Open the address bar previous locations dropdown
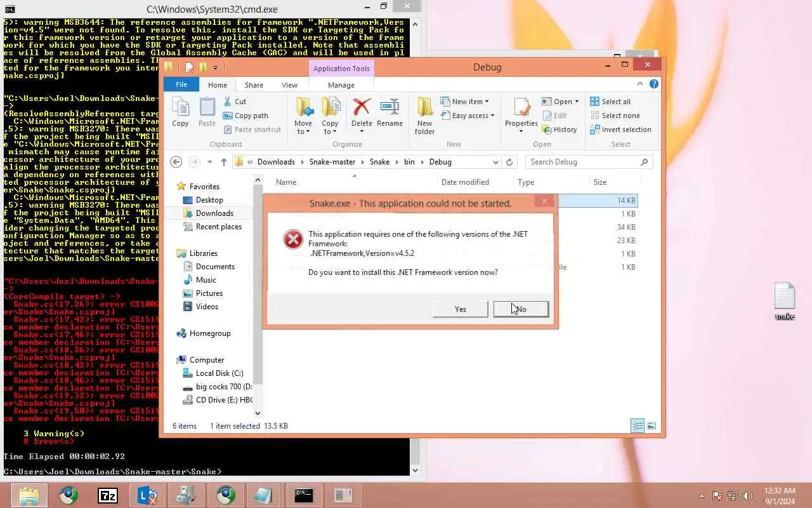Image resolution: width=812 pixels, height=508 pixels. coord(495,162)
